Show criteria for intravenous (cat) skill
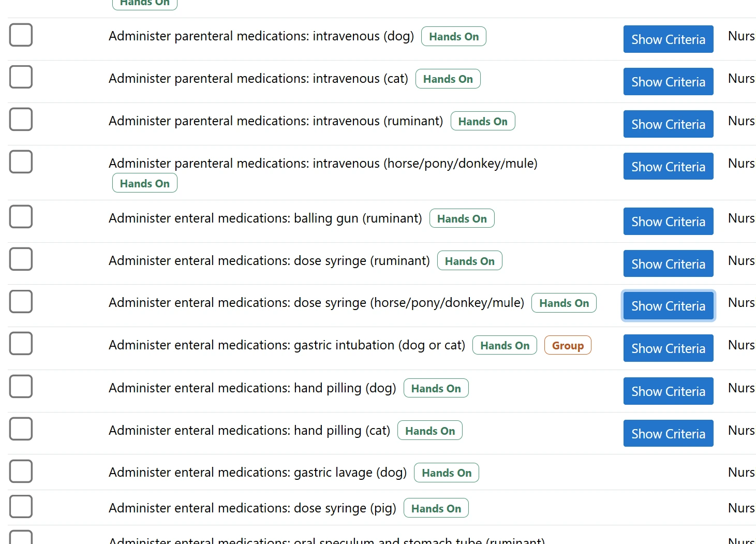The height and width of the screenshot is (544, 756). coord(668,82)
